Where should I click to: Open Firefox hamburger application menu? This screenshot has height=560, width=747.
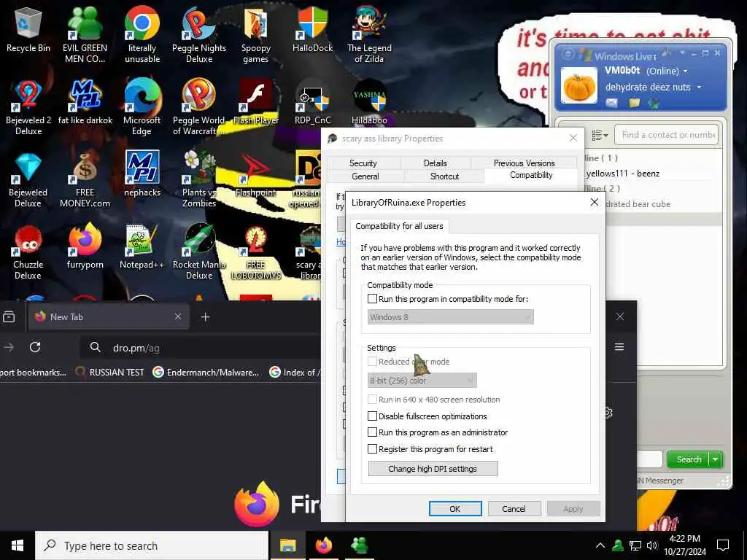pos(619,346)
